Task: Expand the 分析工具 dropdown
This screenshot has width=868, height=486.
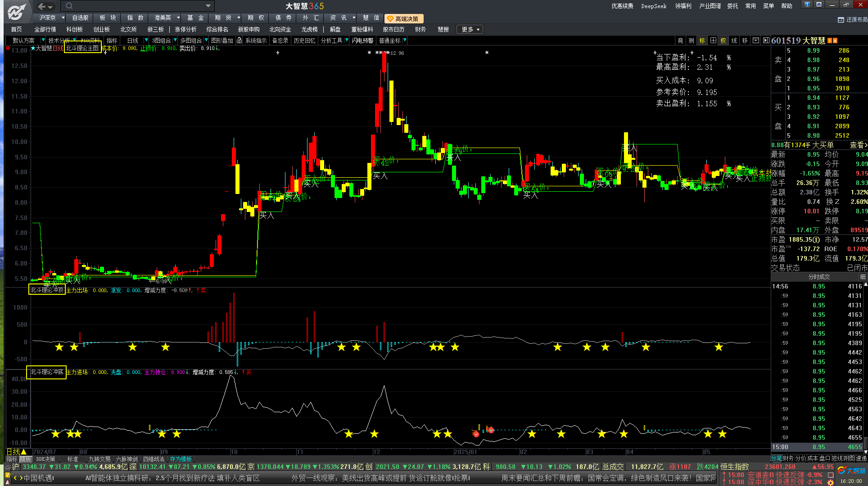Action: 347,40
